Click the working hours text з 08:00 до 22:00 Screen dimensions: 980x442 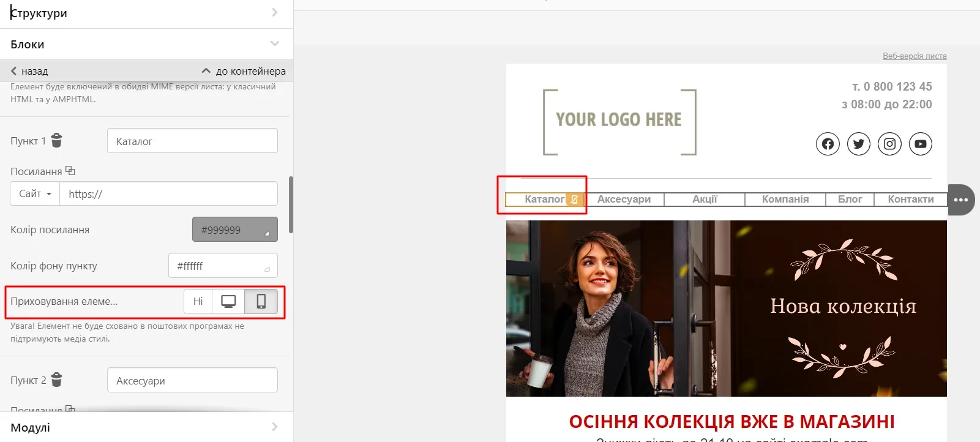pos(887,105)
